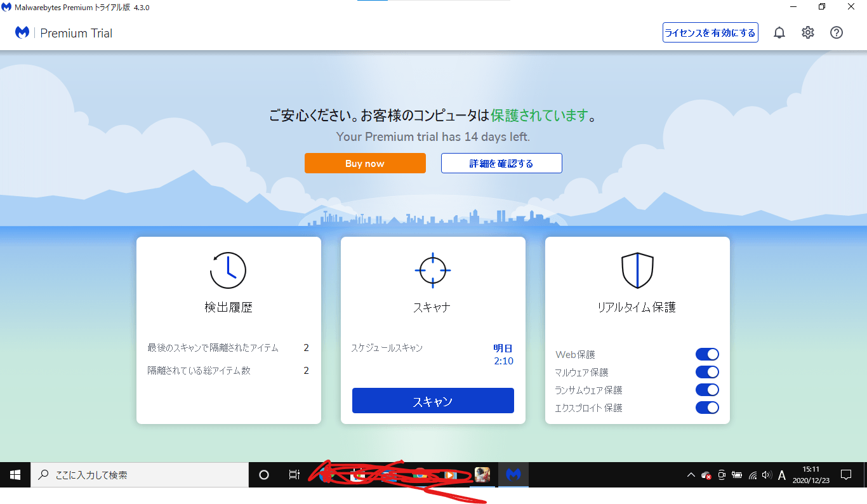Open the settings gear icon
Image resolution: width=867 pixels, height=504 pixels.
coord(808,33)
